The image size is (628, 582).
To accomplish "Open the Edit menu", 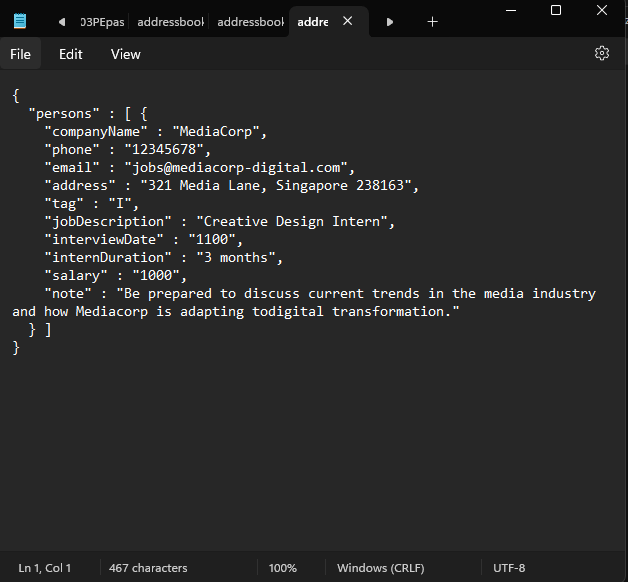I will pos(70,54).
